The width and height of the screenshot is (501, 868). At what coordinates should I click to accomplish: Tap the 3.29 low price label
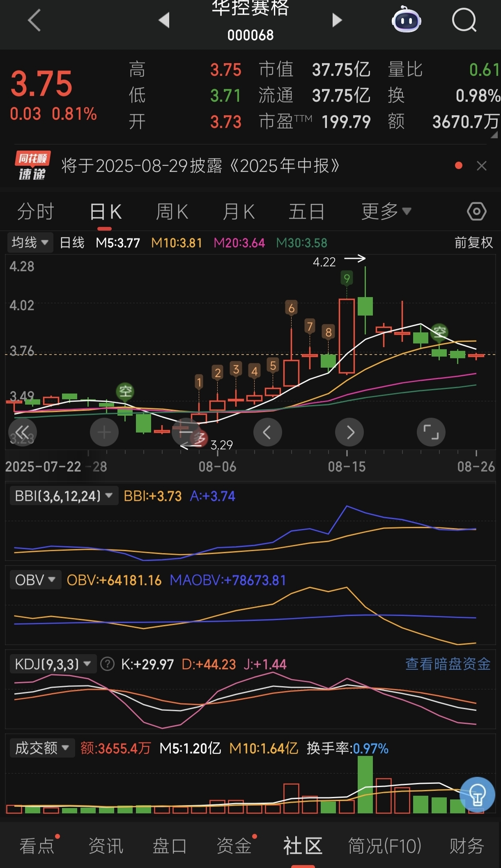coord(222,445)
